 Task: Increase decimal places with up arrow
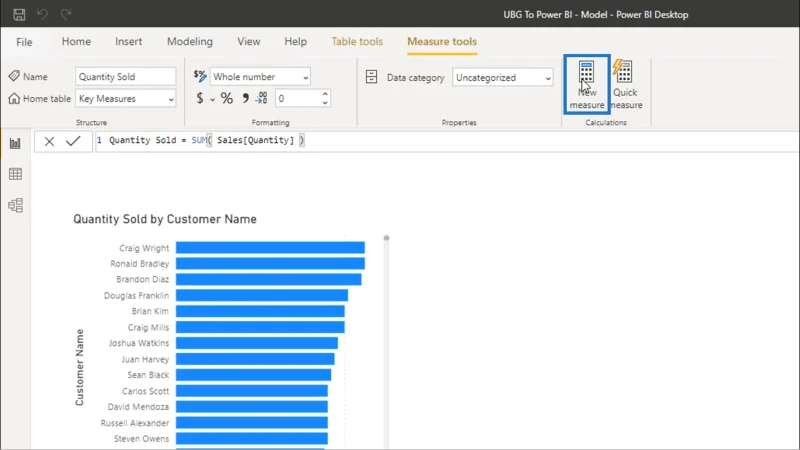click(325, 94)
